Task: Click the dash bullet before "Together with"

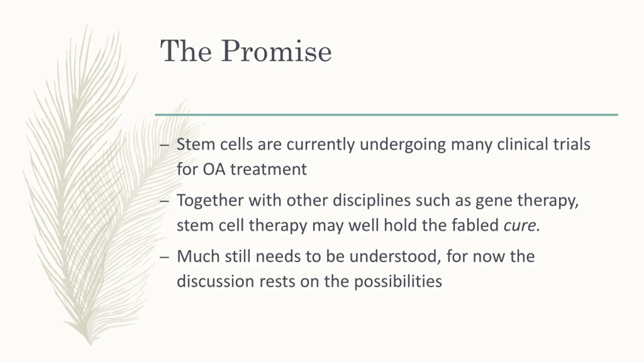Action: coord(164,201)
